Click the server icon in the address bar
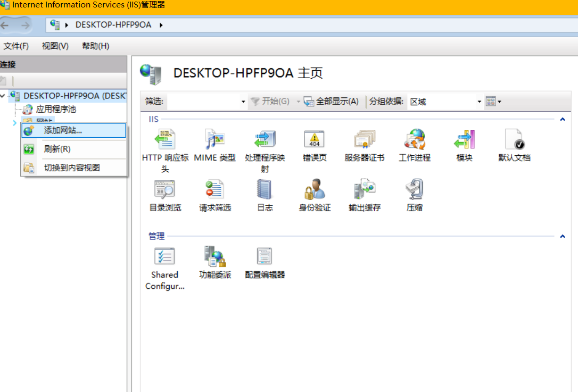The image size is (578, 392). coord(55,24)
